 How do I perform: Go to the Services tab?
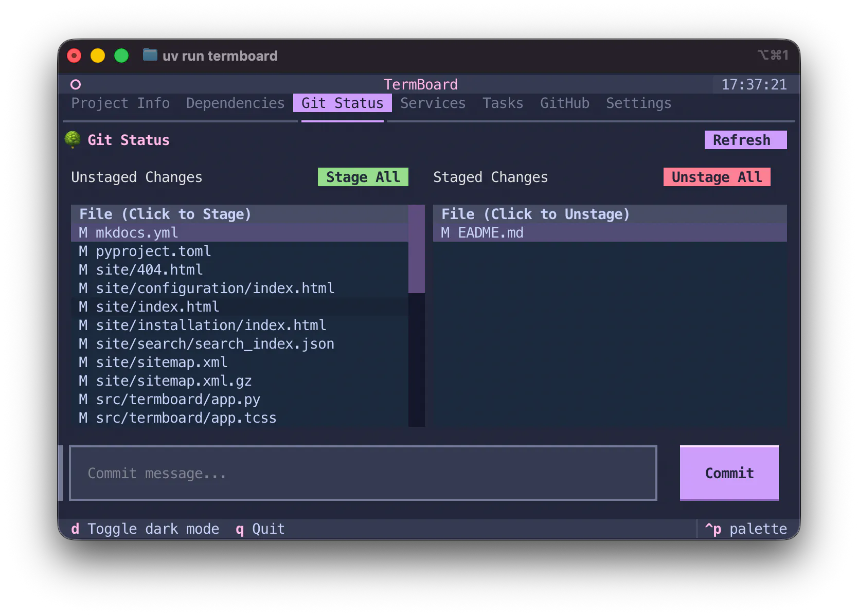(x=433, y=103)
